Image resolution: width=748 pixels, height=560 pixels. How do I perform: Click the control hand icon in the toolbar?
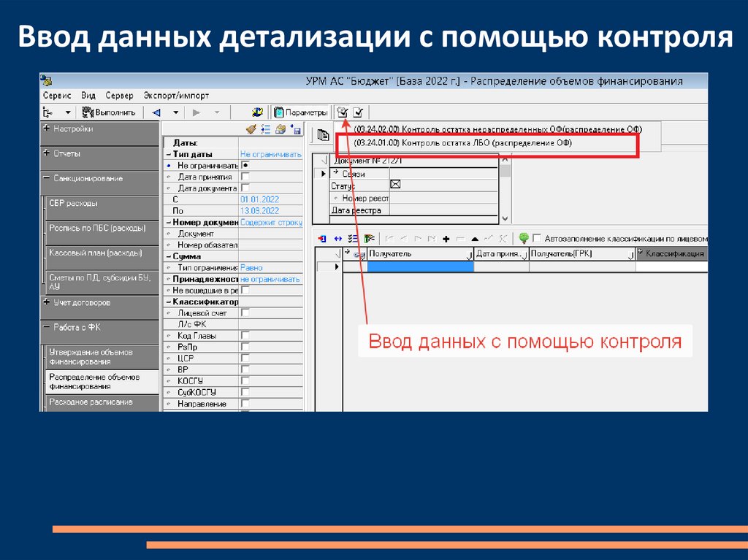coord(343,112)
